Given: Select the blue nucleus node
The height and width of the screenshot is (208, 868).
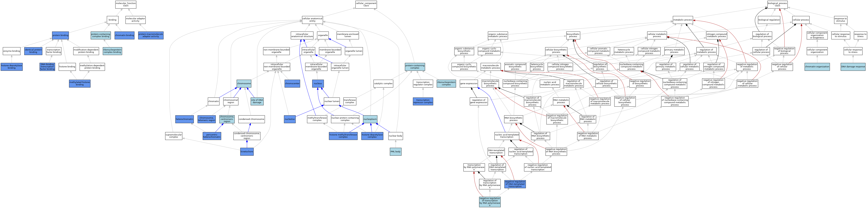Looking at the screenshot, I should [x=318, y=84].
